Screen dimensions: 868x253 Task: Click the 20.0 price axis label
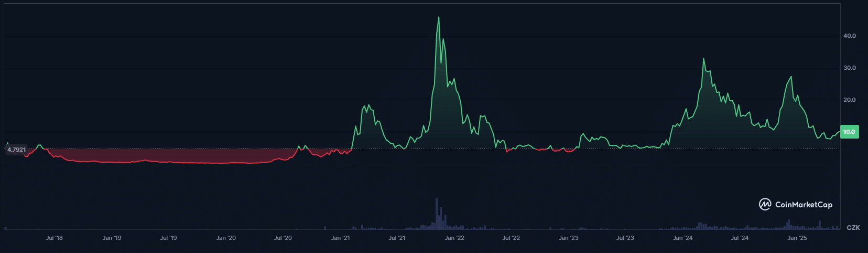(849, 100)
